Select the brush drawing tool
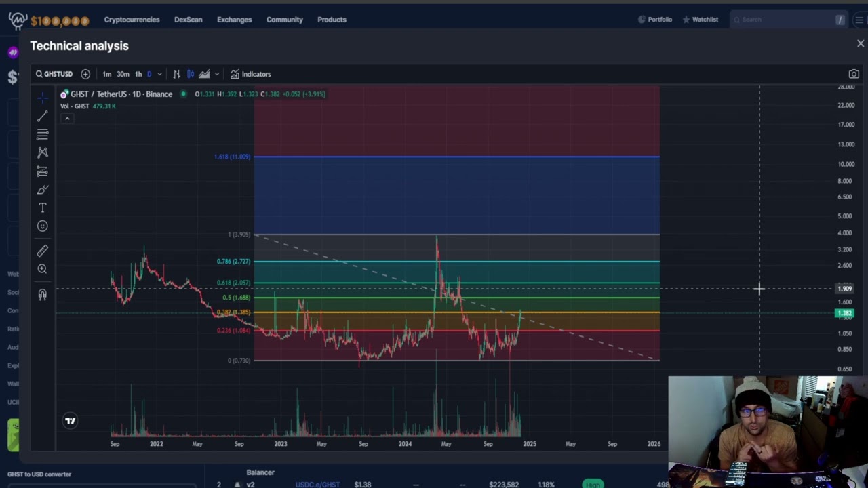The height and width of the screenshot is (488, 868). point(42,190)
